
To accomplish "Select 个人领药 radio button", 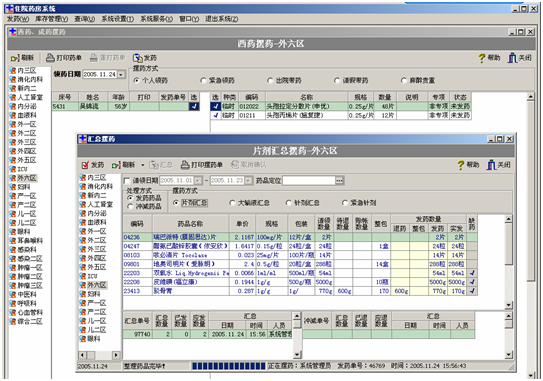I will [136, 80].
